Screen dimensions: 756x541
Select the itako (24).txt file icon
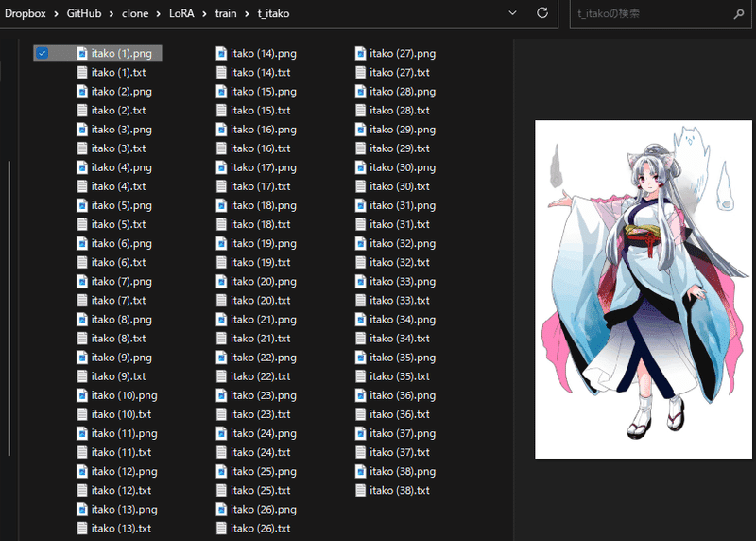[221, 452]
